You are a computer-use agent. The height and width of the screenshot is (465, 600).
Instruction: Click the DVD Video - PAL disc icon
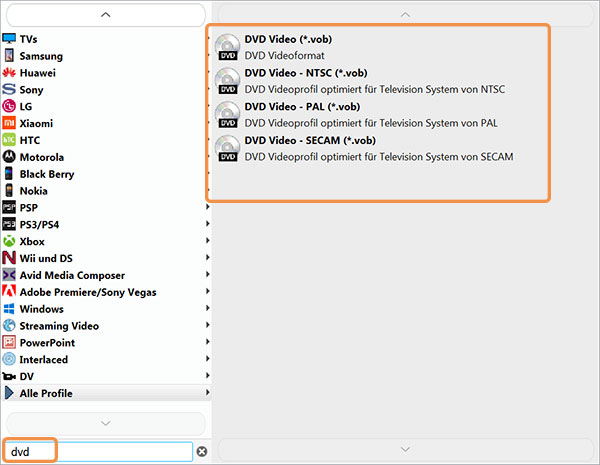[x=227, y=114]
